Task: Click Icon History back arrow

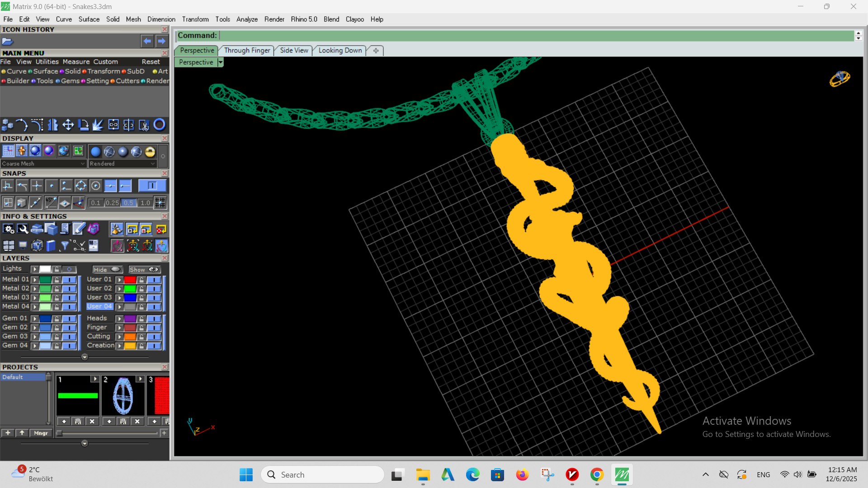Action: (x=147, y=41)
